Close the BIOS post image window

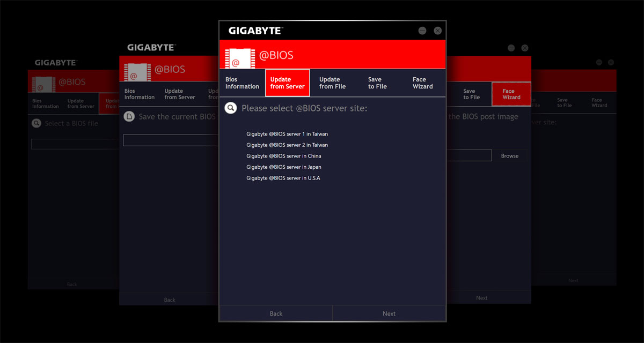[525, 48]
